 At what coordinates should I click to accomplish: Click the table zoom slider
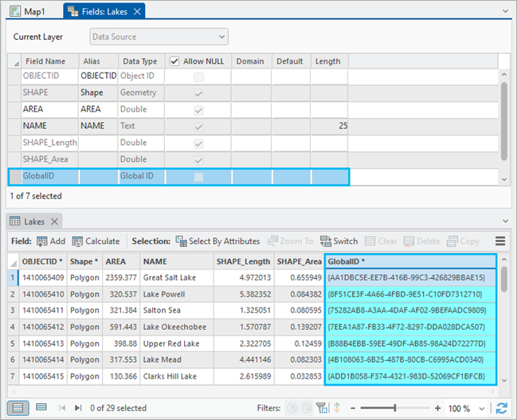point(394,408)
